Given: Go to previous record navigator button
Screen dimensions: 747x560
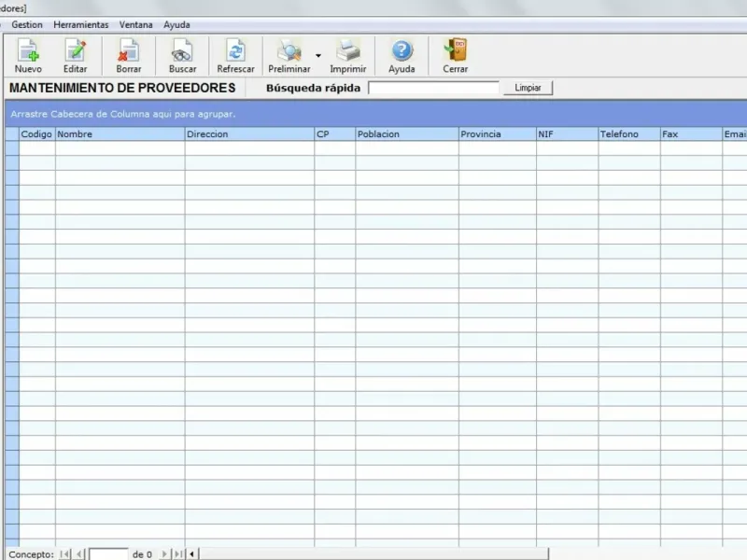Looking at the screenshot, I should pos(79,553).
